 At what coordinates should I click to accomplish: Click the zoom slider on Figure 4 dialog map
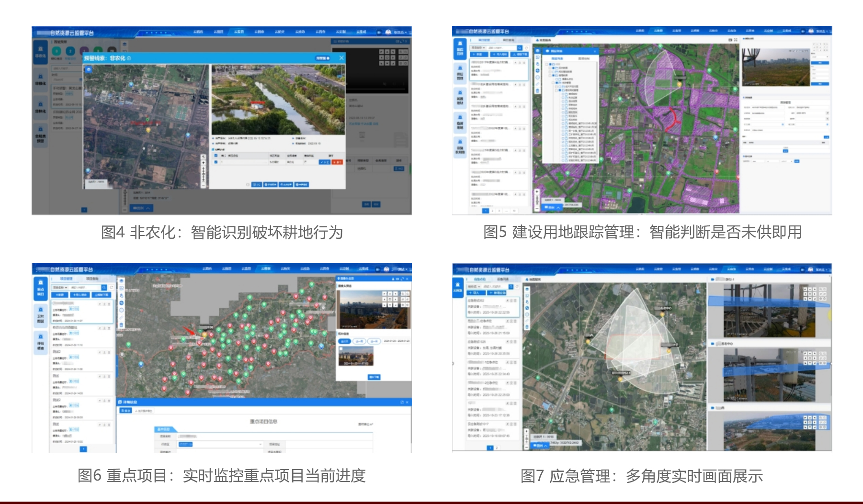tap(203, 171)
